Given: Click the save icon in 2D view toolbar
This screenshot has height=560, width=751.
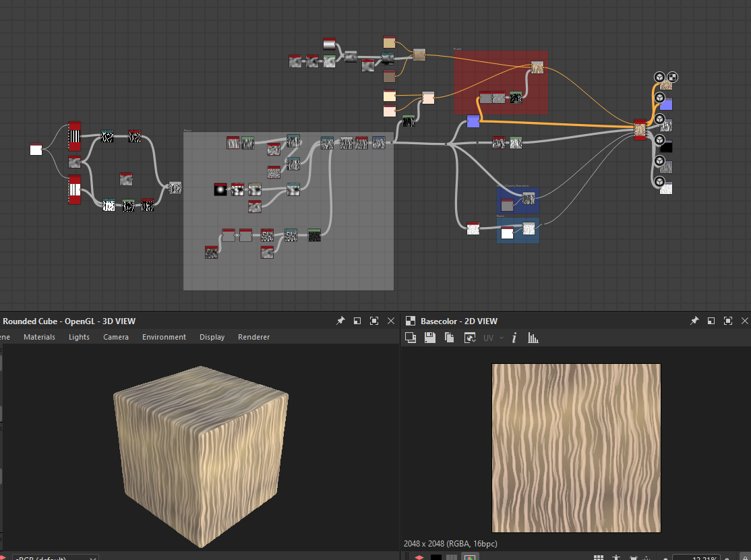Looking at the screenshot, I should (x=429, y=338).
